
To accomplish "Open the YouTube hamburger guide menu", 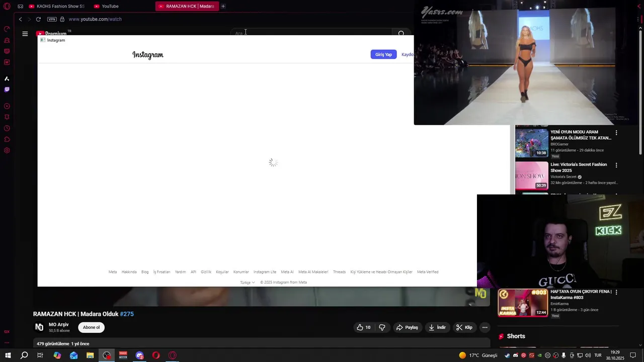I will (25, 34).
